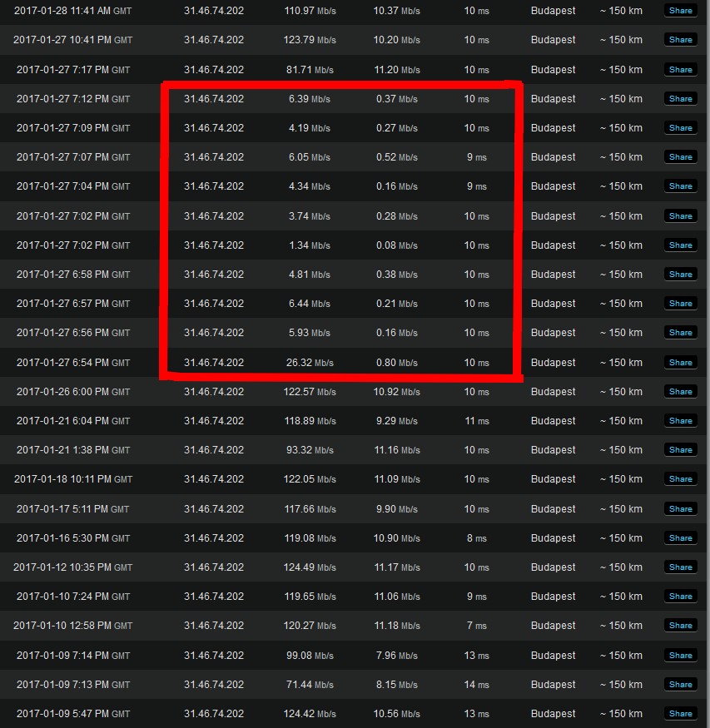Share the 2017-01-09 7:14 PM result
This screenshot has width=710, height=728.
click(x=680, y=656)
